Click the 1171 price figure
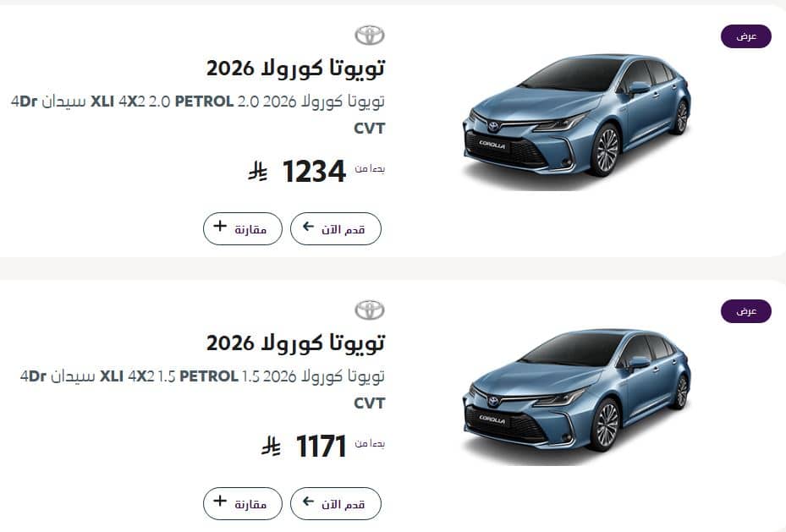 321,447
